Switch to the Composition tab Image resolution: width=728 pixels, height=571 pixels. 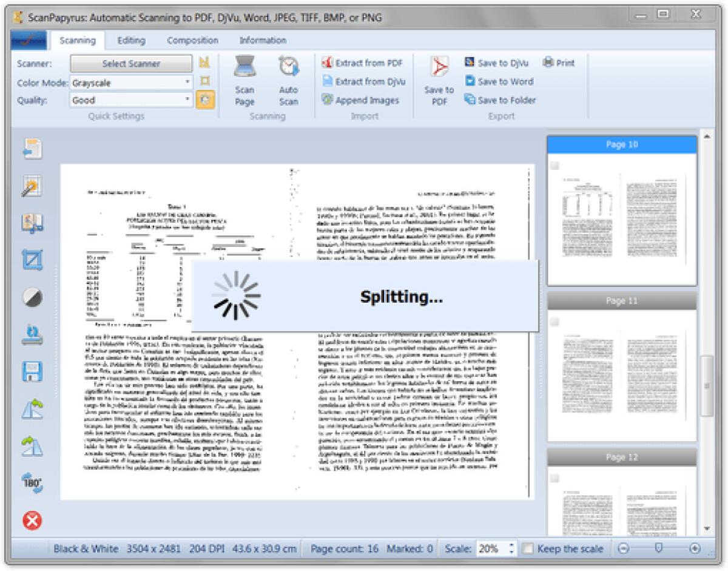click(x=193, y=40)
